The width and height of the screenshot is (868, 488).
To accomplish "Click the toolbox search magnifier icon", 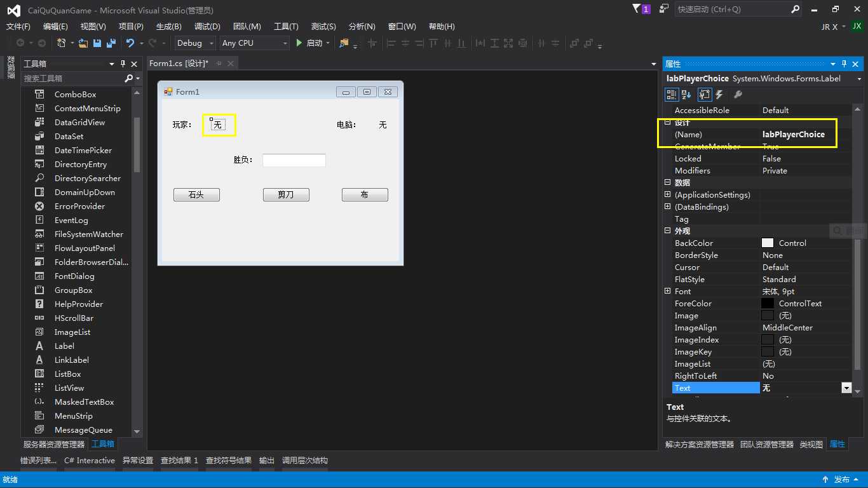I will tap(128, 78).
